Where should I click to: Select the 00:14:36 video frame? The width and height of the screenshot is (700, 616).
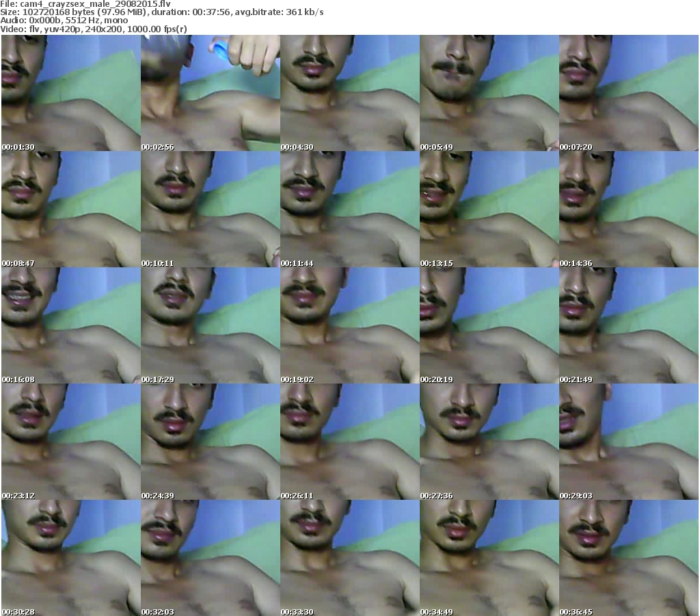click(629, 209)
